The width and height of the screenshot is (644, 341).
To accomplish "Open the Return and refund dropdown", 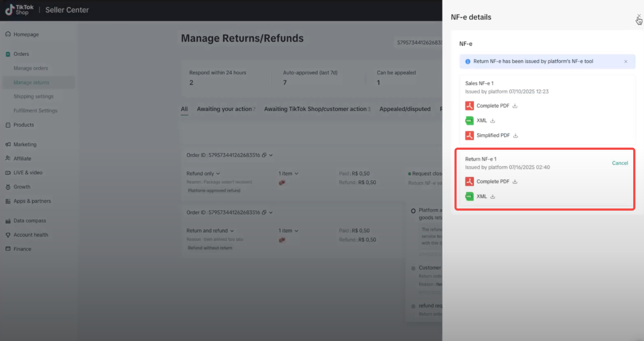I will click(210, 231).
